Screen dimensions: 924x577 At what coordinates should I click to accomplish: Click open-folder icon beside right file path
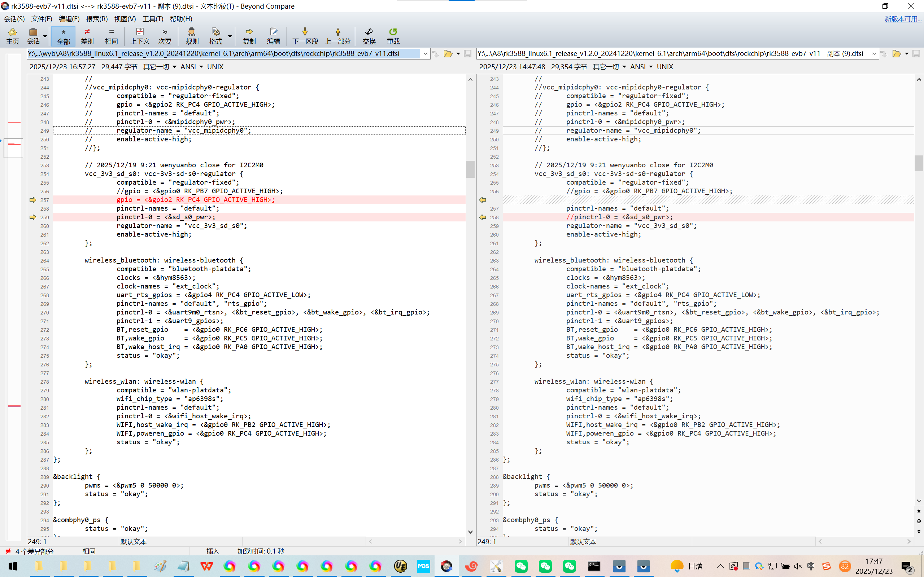pos(896,54)
